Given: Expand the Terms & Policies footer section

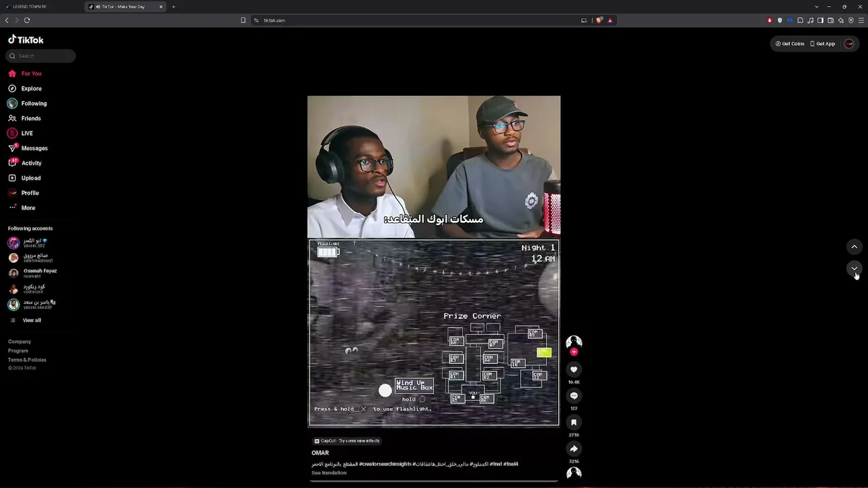Looking at the screenshot, I should pos(27,360).
